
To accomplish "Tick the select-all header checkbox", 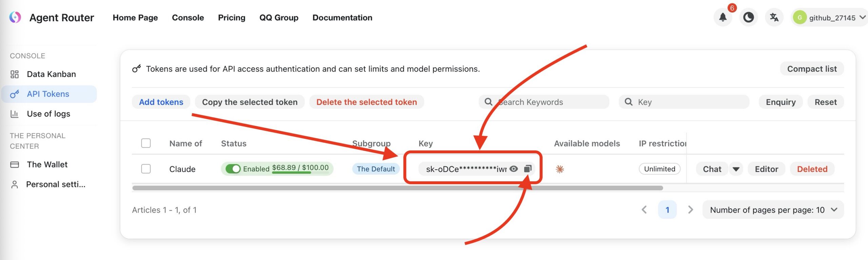I will (146, 143).
